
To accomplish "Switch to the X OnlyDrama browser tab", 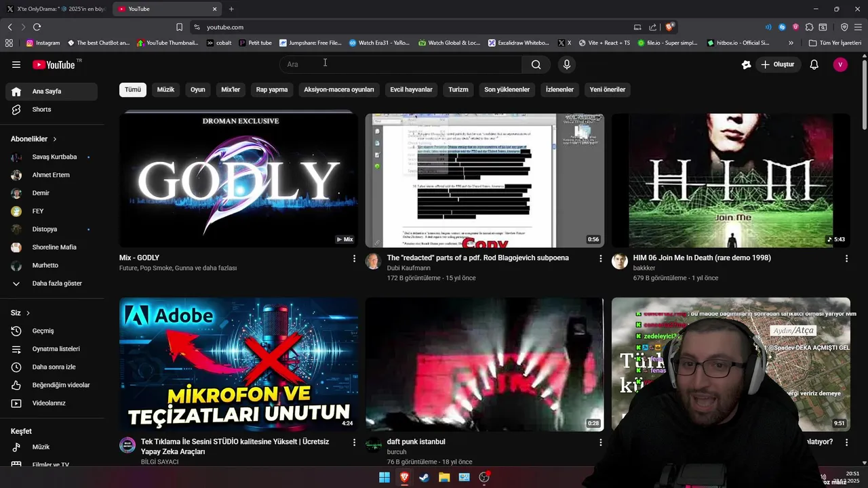I will point(56,9).
